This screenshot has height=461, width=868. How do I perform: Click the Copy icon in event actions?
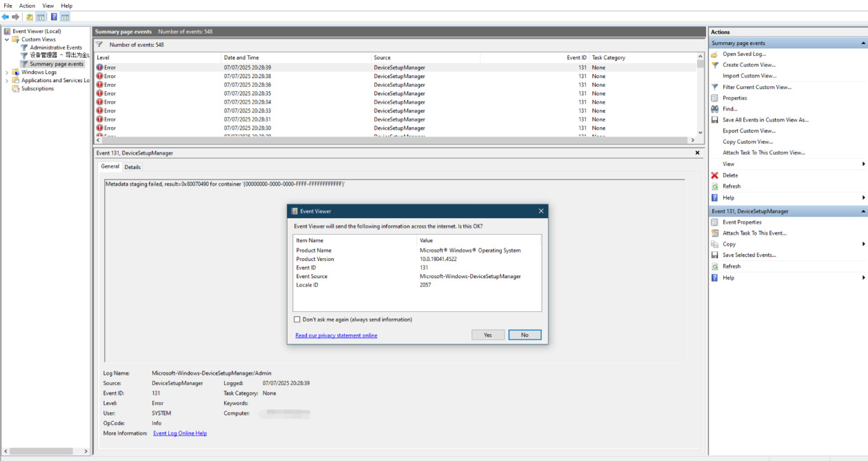coord(715,244)
